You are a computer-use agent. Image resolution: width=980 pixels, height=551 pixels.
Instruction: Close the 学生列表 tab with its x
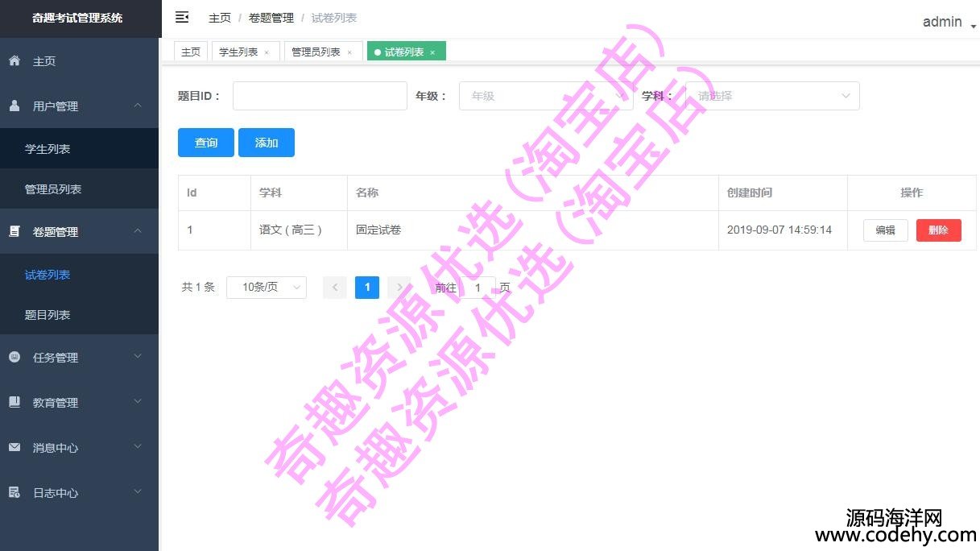point(267,52)
